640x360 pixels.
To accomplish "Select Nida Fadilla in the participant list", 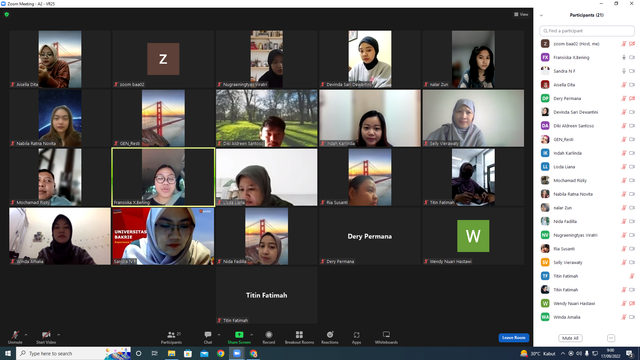I will 587,221.
